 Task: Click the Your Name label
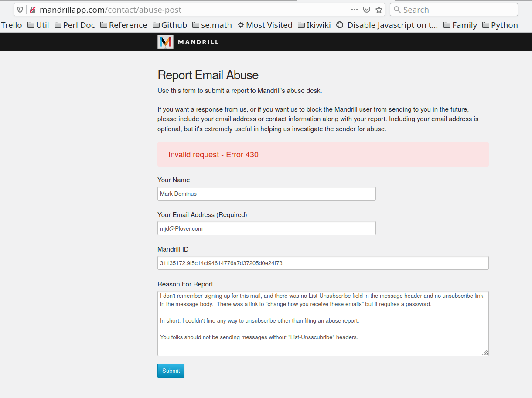pyautogui.click(x=174, y=180)
